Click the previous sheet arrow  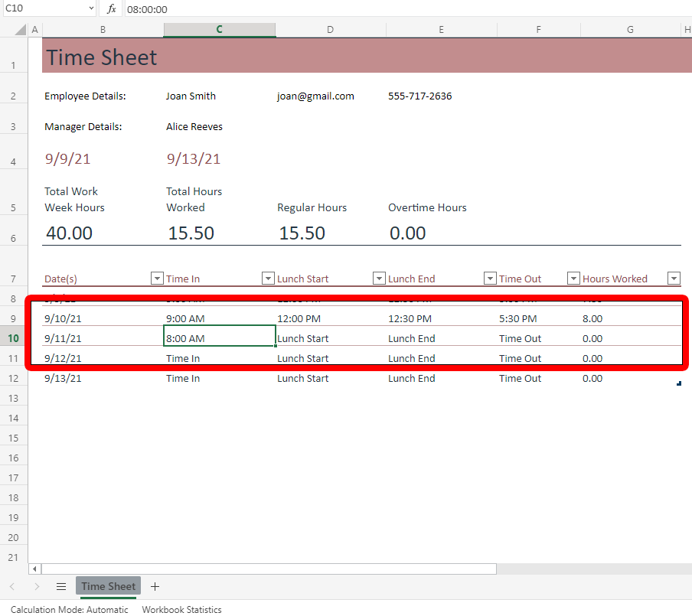12,587
